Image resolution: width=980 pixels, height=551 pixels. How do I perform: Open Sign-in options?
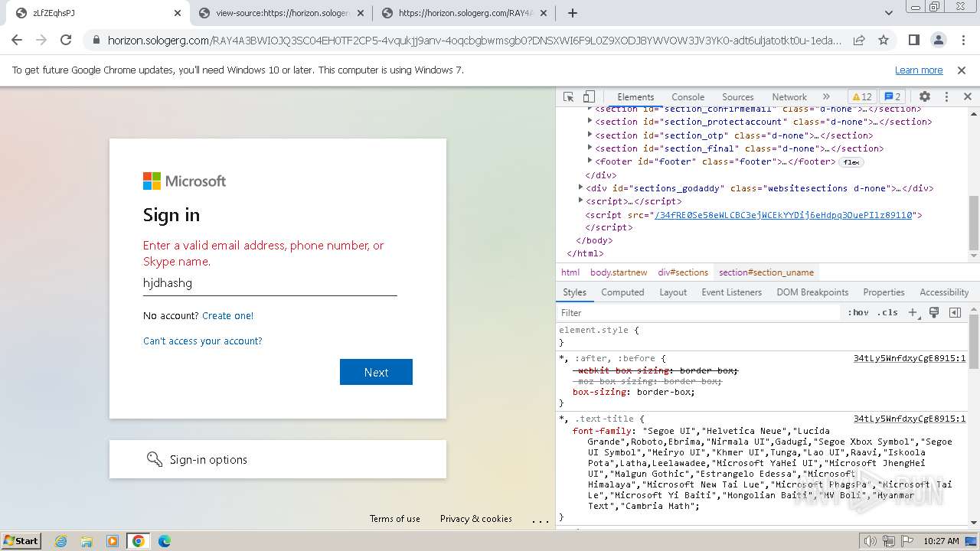point(278,459)
